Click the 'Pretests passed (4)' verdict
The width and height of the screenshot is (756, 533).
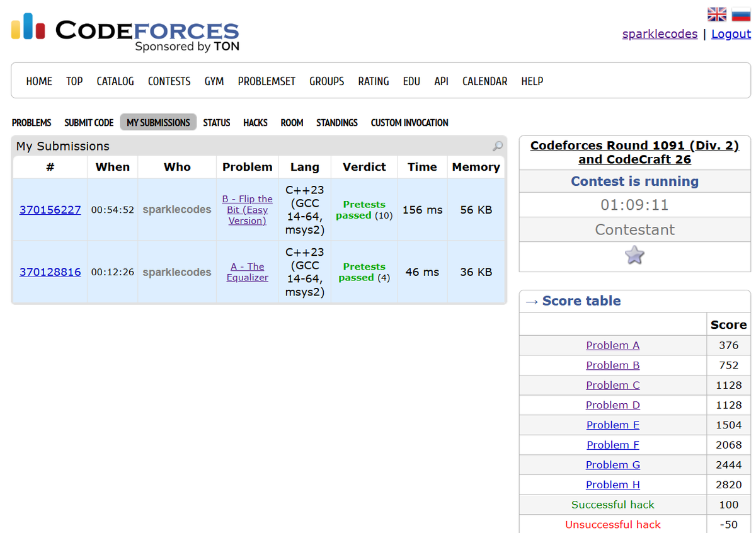tap(364, 272)
